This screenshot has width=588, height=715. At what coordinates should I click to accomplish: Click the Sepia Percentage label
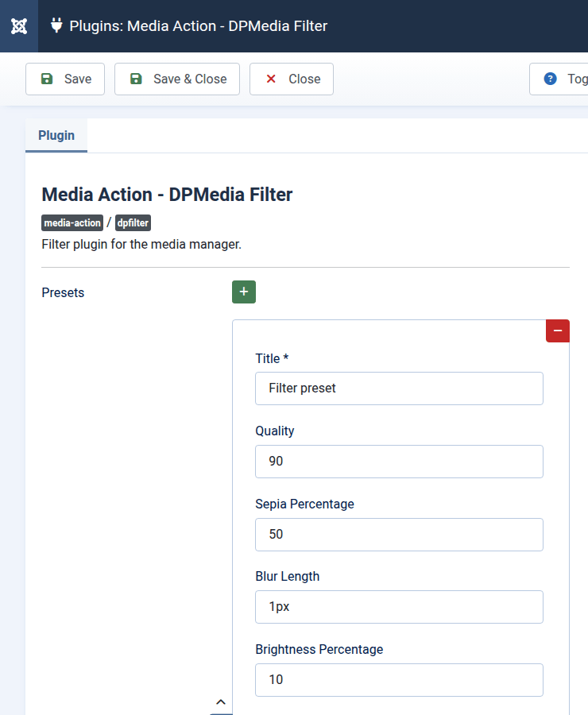click(x=304, y=504)
